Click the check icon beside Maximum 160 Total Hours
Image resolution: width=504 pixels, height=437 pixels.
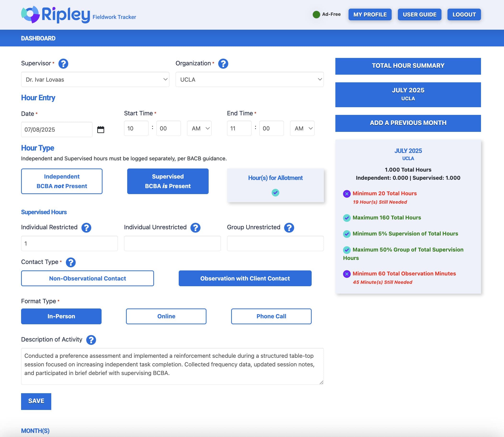(347, 218)
